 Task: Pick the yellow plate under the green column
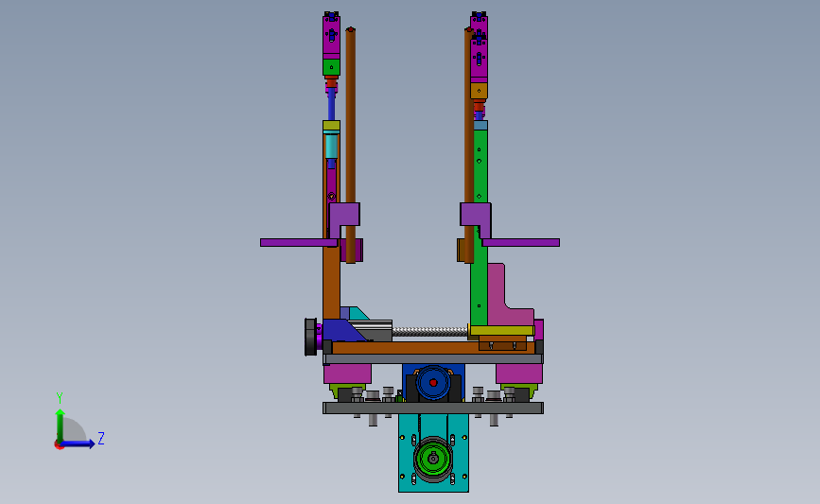click(501, 330)
